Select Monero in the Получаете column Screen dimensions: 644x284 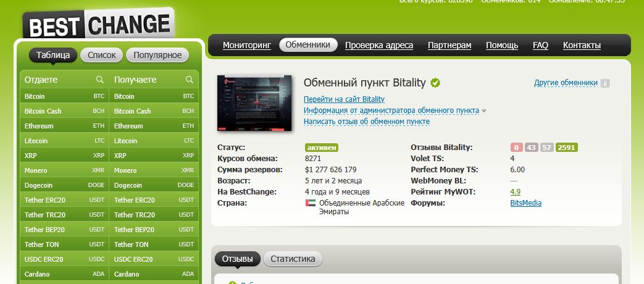154,170
